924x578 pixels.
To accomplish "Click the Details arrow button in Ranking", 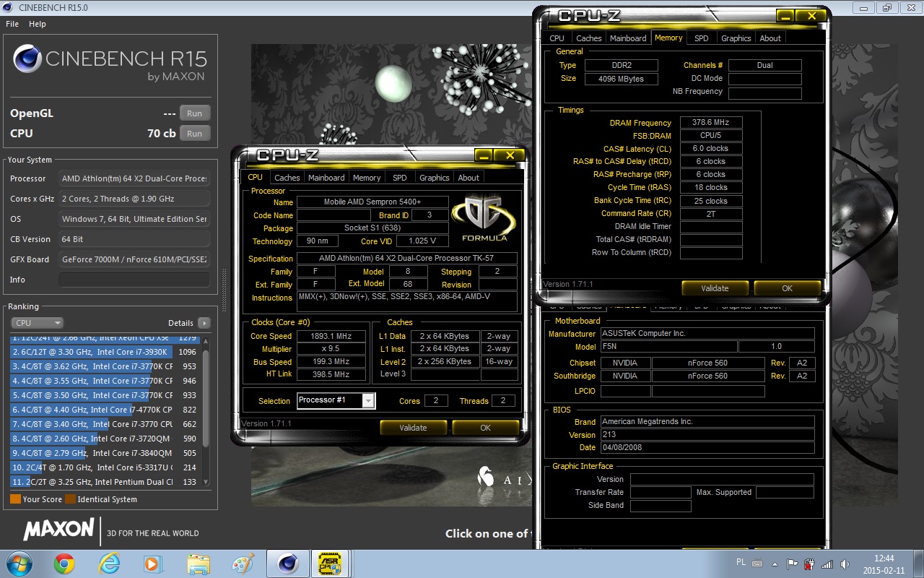I will 204,323.
